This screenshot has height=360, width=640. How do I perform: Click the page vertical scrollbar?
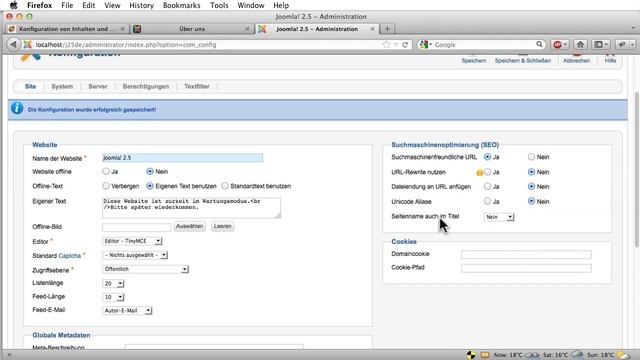[x=636, y=169]
